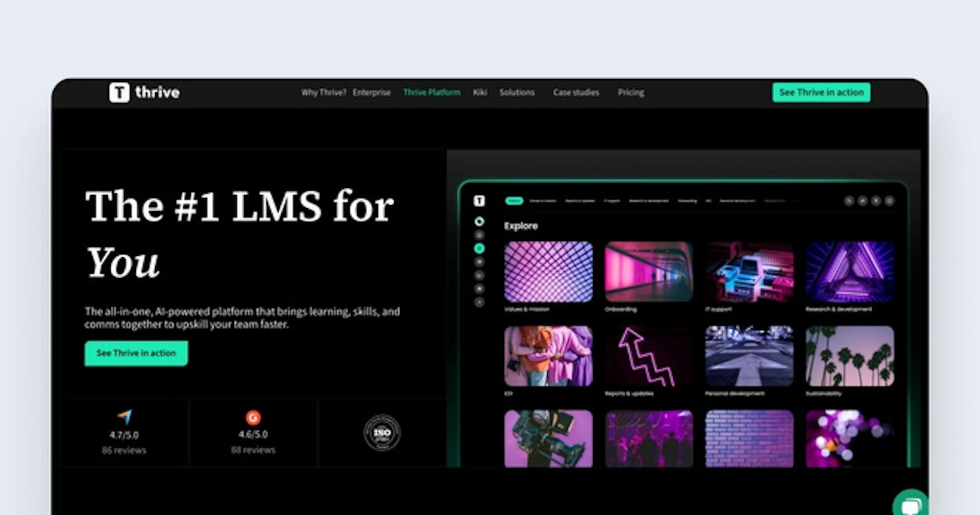The height and width of the screenshot is (515, 980).
Task: Click the Capterra arrow logo
Action: click(x=125, y=416)
